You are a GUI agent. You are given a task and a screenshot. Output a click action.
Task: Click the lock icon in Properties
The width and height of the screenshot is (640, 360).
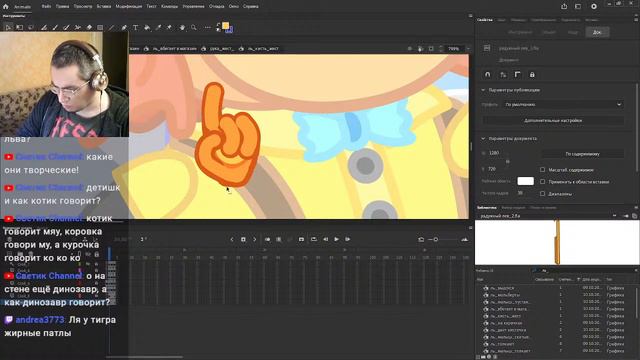coord(532,75)
